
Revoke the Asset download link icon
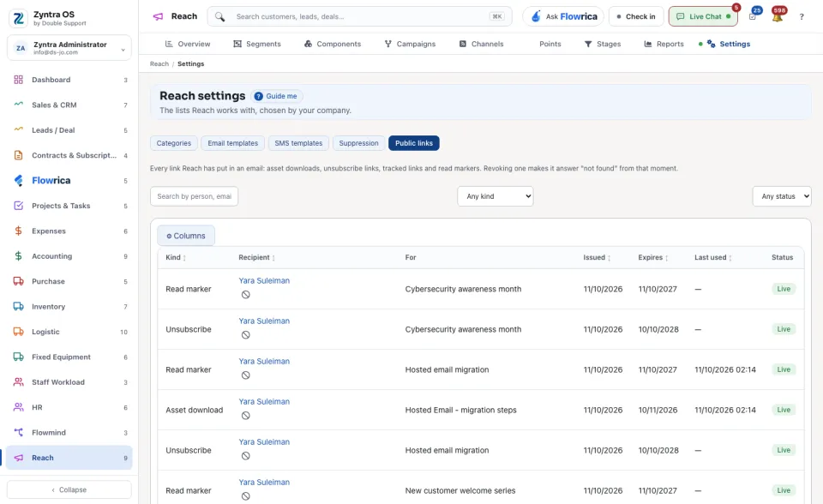246,416
